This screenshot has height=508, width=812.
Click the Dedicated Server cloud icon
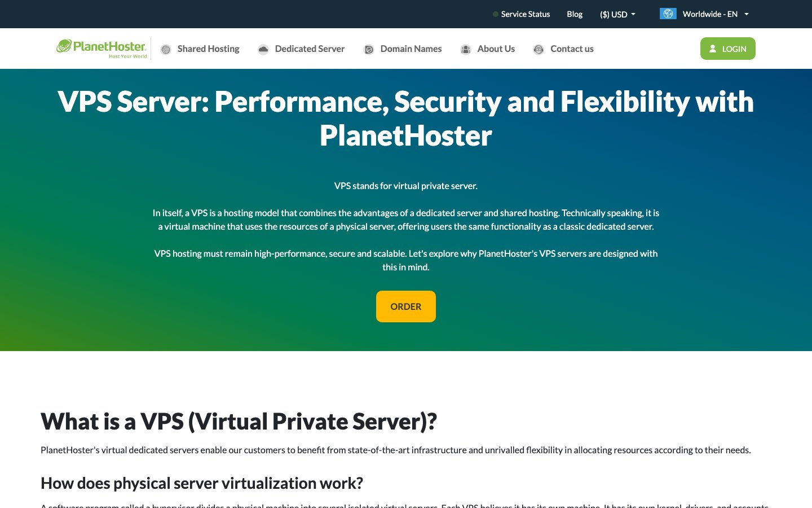[x=263, y=50]
